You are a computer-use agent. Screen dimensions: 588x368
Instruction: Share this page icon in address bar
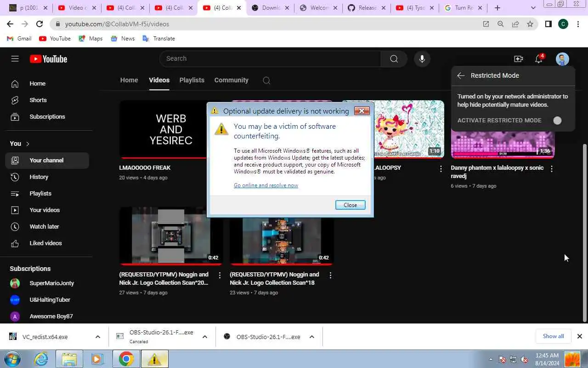click(515, 24)
